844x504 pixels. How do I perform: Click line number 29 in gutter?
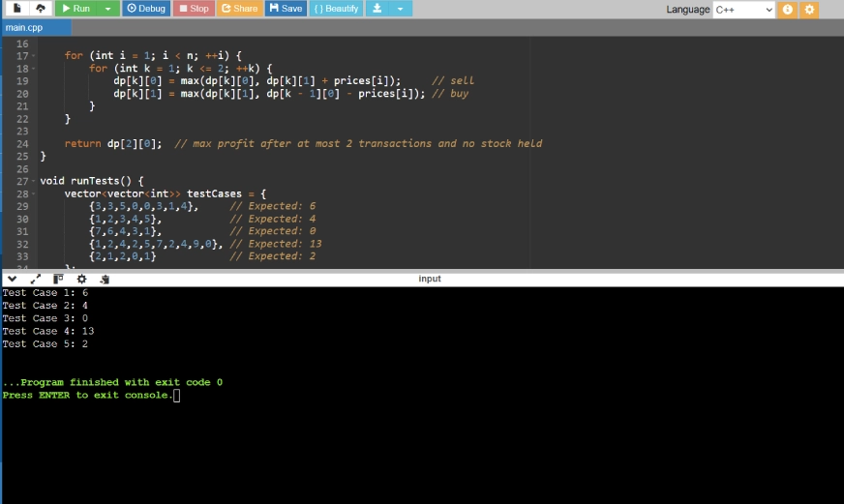[22, 207]
